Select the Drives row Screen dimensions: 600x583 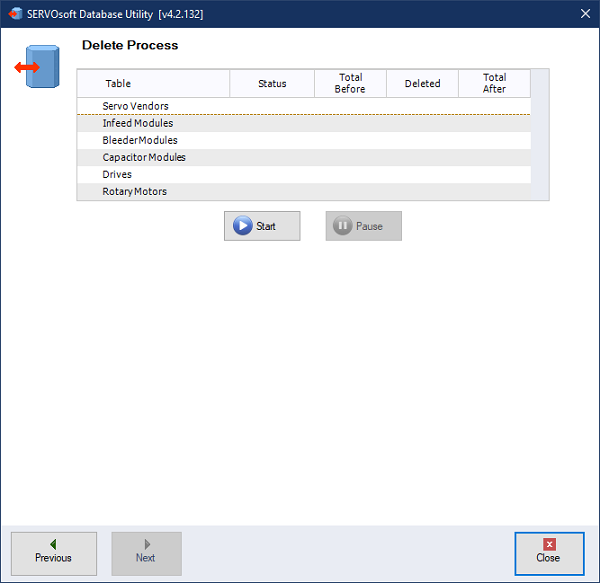(304, 174)
